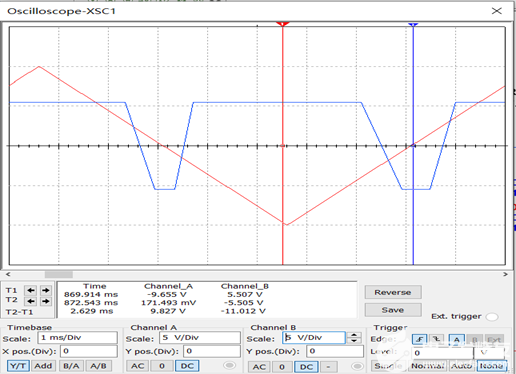This screenshot has height=374, width=516.
Task: Click Channel B scale stepper down arrow
Action: tap(354, 341)
